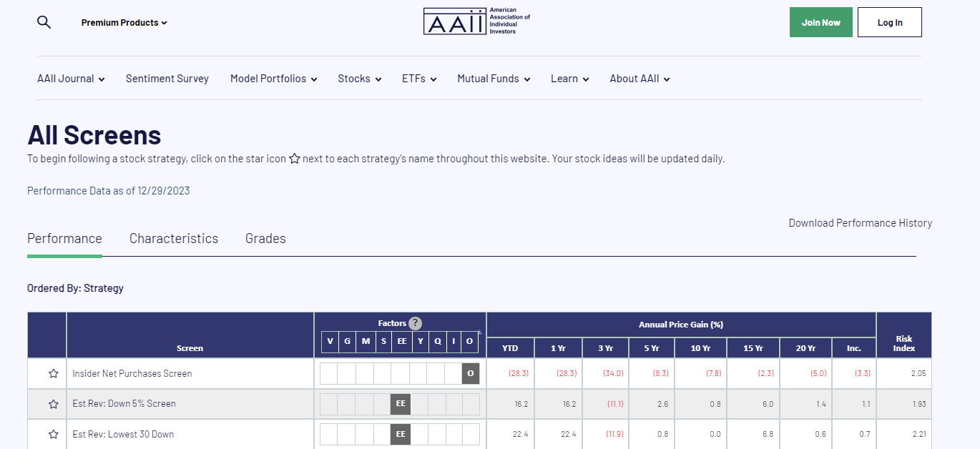Sort by the Risk Index column header
This screenshot has width=980, height=449.
(x=904, y=343)
